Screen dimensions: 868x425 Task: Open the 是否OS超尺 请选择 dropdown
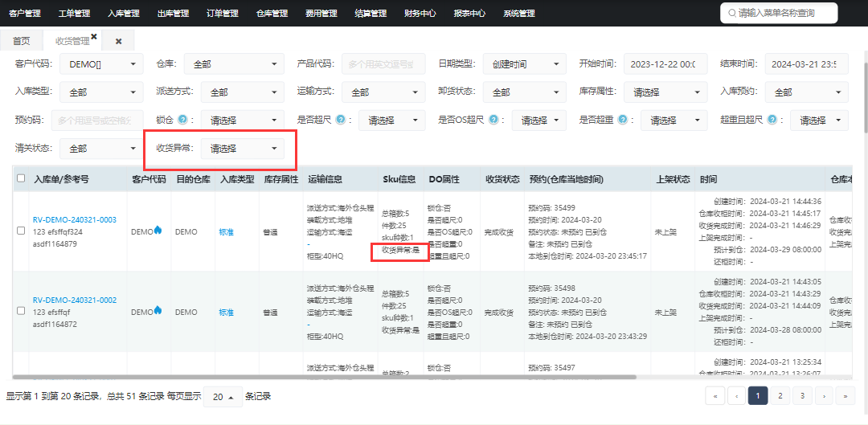(x=539, y=120)
